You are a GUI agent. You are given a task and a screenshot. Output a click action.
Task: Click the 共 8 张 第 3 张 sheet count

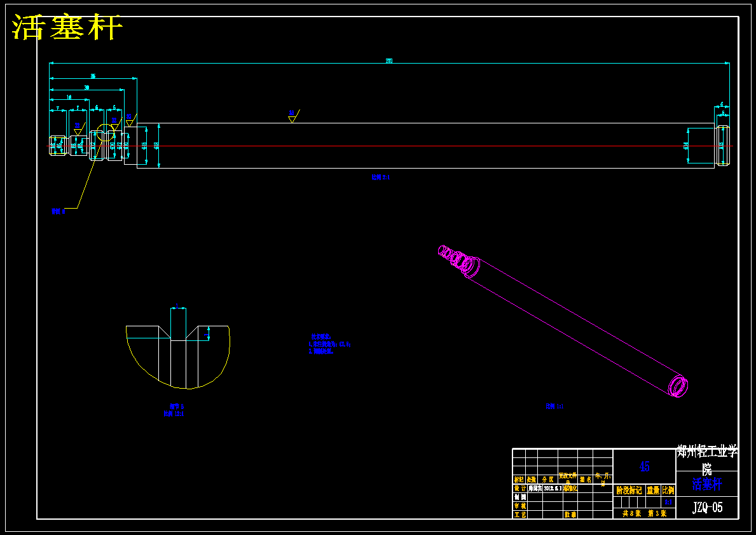(644, 514)
